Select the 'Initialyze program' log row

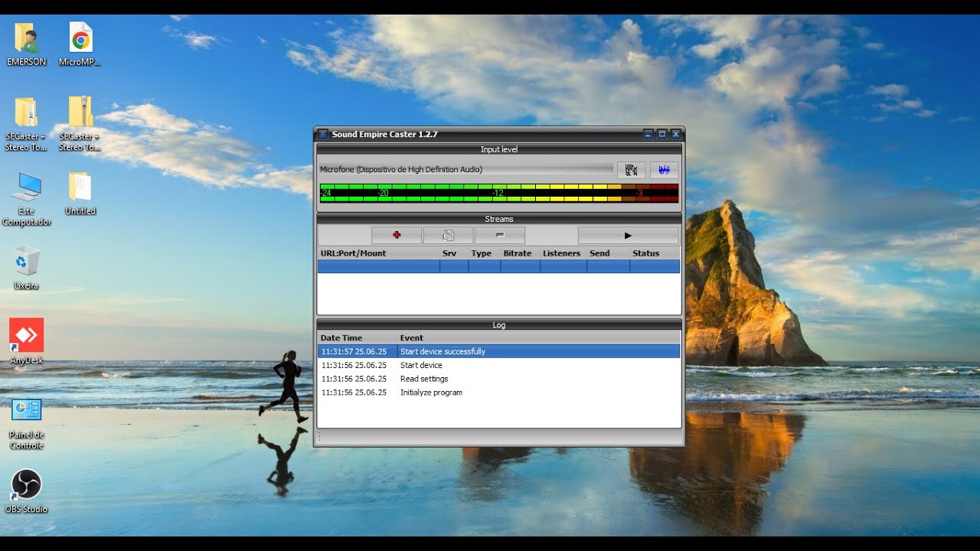[x=498, y=393]
